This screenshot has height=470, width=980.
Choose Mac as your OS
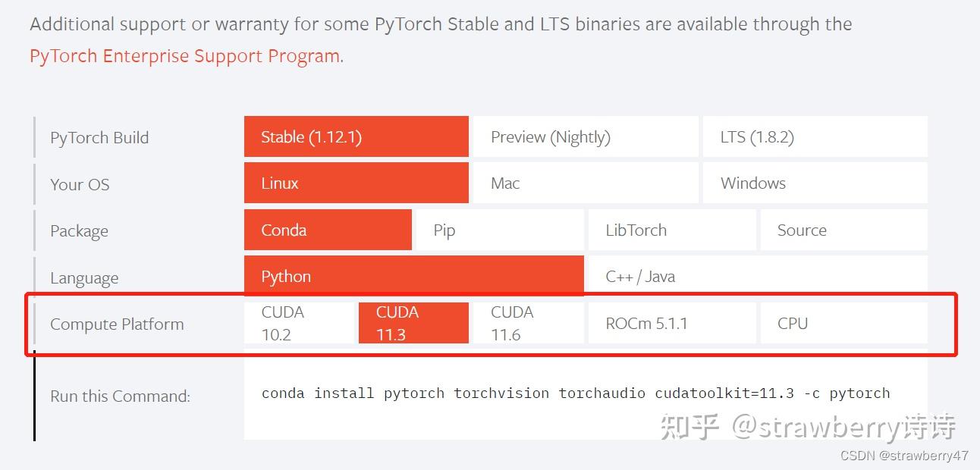tap(586, 183)
